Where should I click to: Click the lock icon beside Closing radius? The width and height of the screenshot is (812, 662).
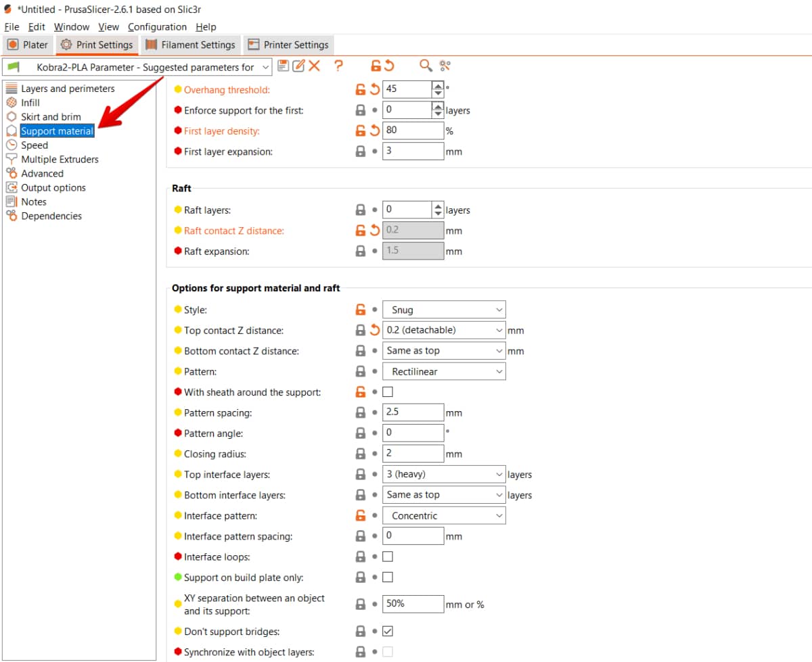click(x=361, y=454)
